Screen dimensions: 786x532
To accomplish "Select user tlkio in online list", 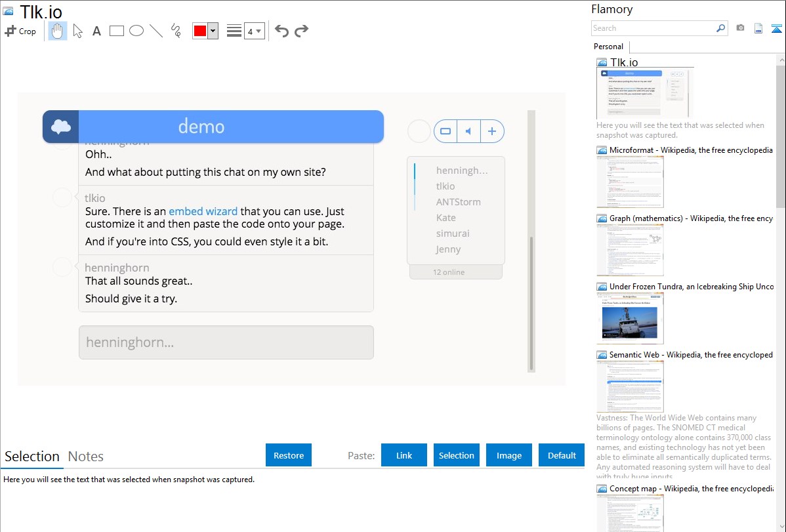I will pyautogui.click(x=445, y=186).
